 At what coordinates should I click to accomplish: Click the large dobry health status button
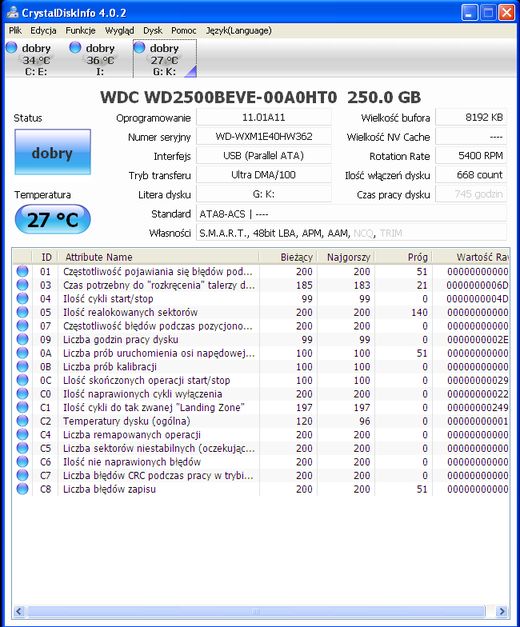52,152
